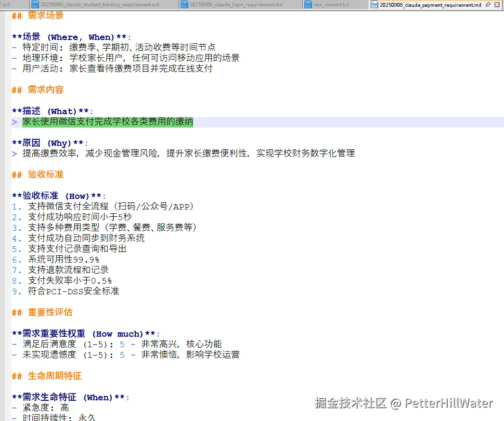The height and width of the screenshot is (421, 504).
Task: Click the heading "## 需求内容"
Action: pos(38,90)
